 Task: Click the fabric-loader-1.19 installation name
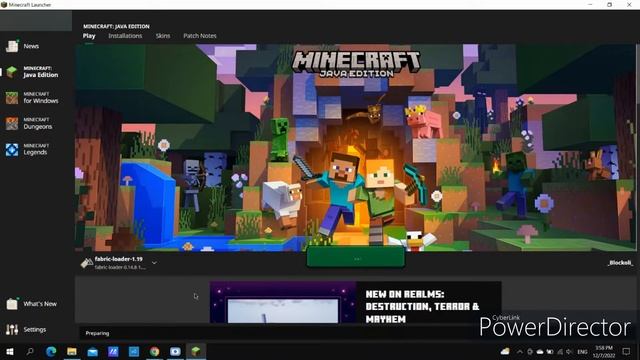(x=118, y=259)
